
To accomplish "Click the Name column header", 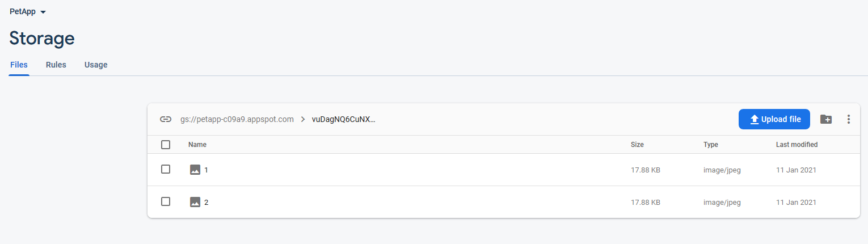I will [x=197, y=145].
